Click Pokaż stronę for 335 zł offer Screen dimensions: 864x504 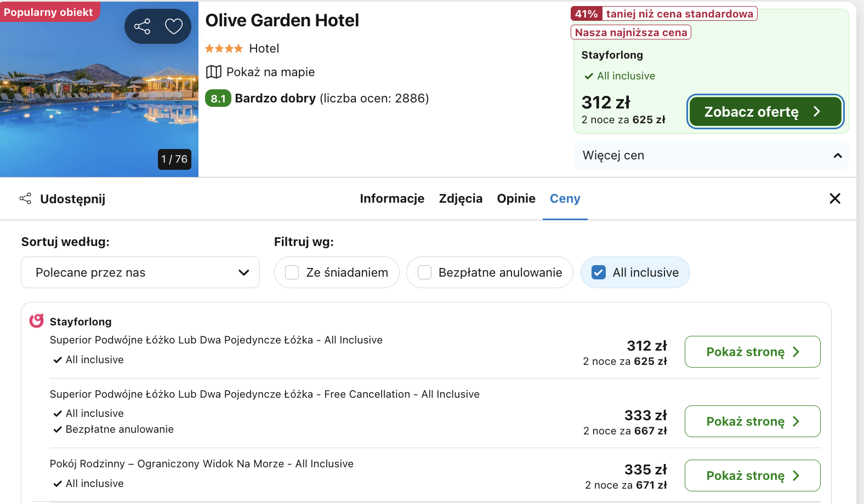point(752,476)
